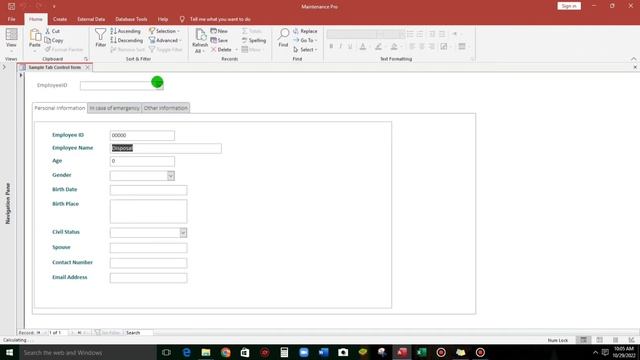Screen dimensions: 640x360
Task: Open the Help ribbon tab
Action: [x=163, y=19]
